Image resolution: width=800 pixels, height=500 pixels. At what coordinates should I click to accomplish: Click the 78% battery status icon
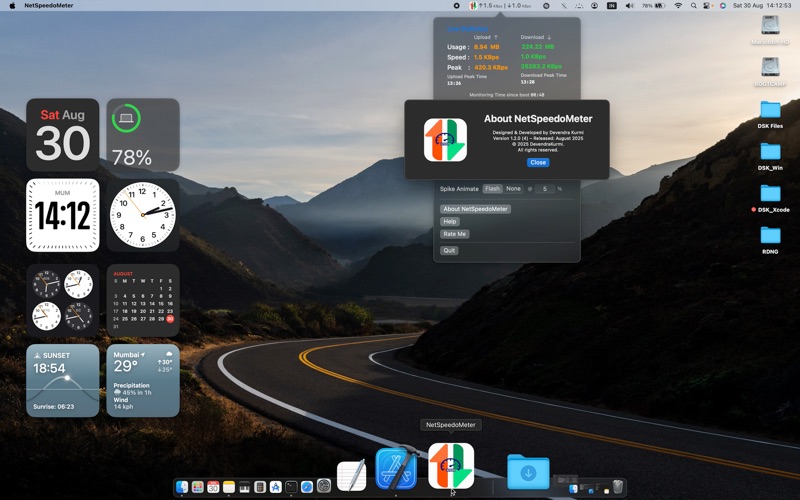pyautogui.click(x=654, y=6)
